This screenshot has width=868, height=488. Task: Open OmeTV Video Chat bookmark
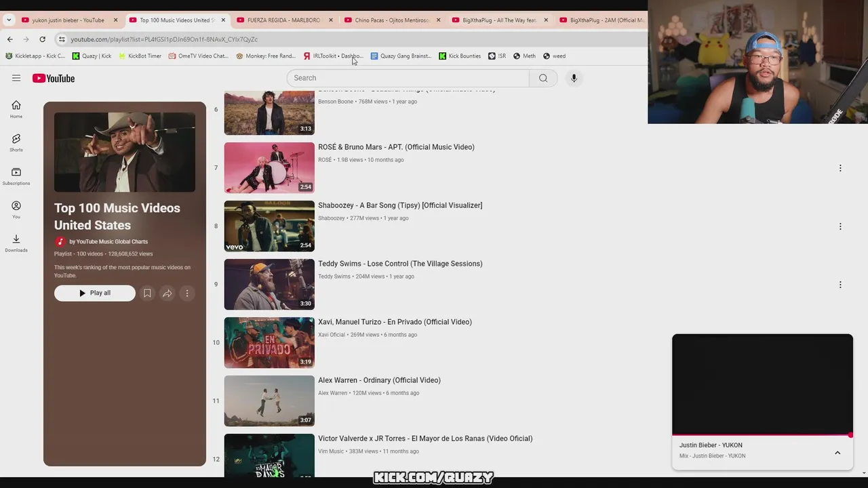click(x=198, y=56)
